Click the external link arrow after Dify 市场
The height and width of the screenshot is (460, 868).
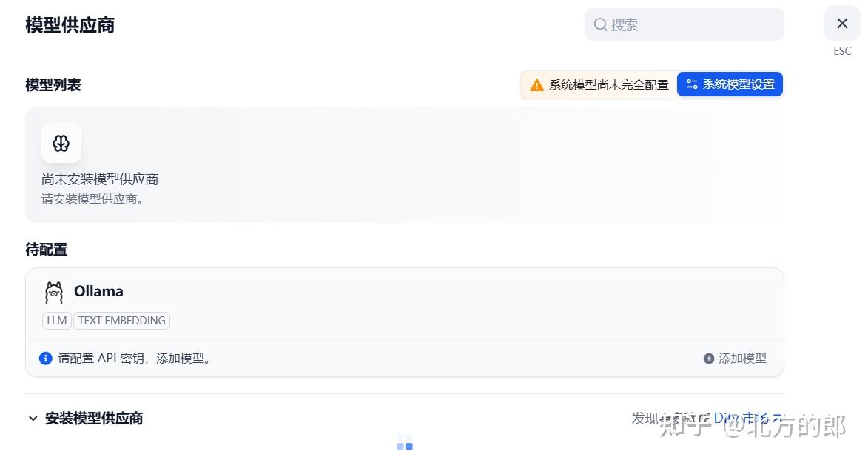(776, 418)
